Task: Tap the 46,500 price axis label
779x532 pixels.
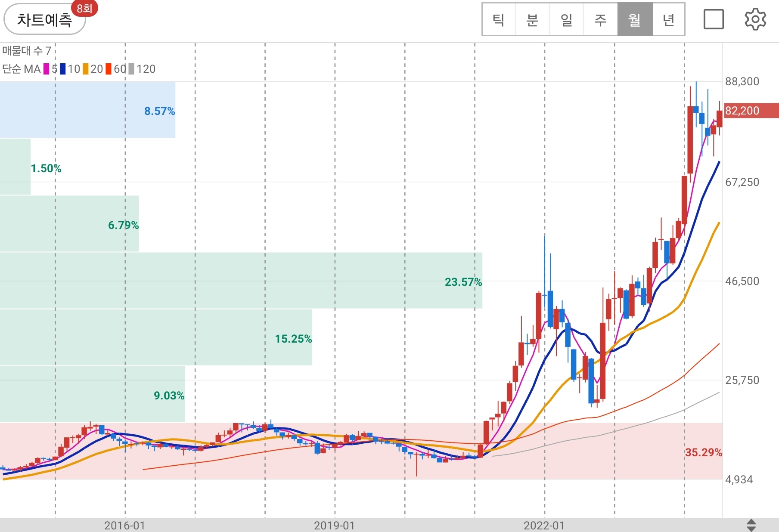Action: (742, 281)
